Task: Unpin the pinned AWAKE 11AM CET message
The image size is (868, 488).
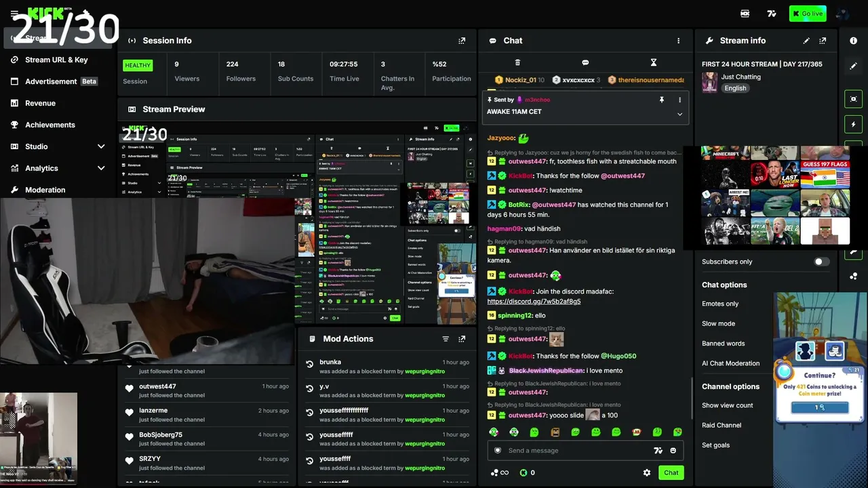Action: pos(662,100)
